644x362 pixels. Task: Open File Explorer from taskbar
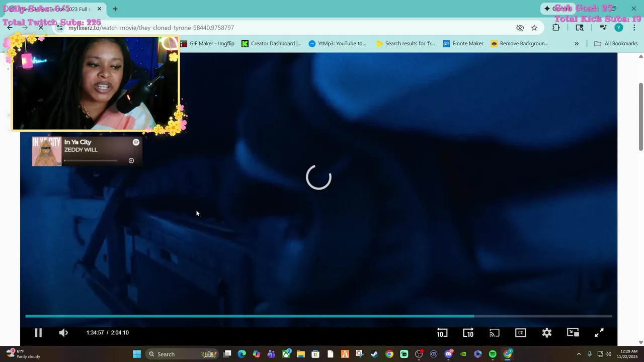301,354
